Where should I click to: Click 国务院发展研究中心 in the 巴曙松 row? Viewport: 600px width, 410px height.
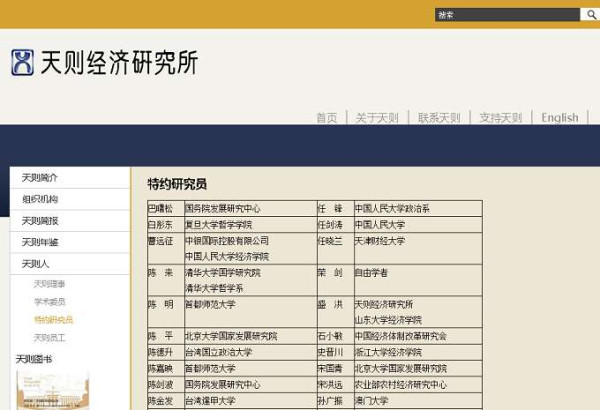[x=223, y=209]
